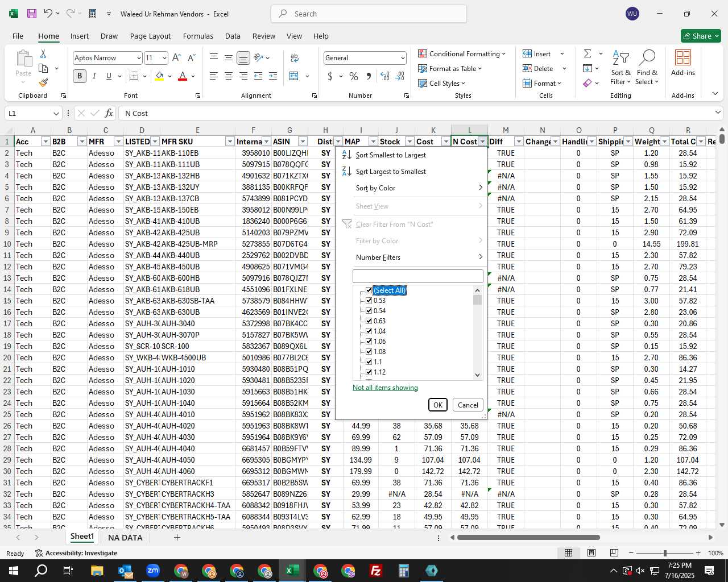
Task: Open the Font size dropdown
Action: [x=164, y=58]
